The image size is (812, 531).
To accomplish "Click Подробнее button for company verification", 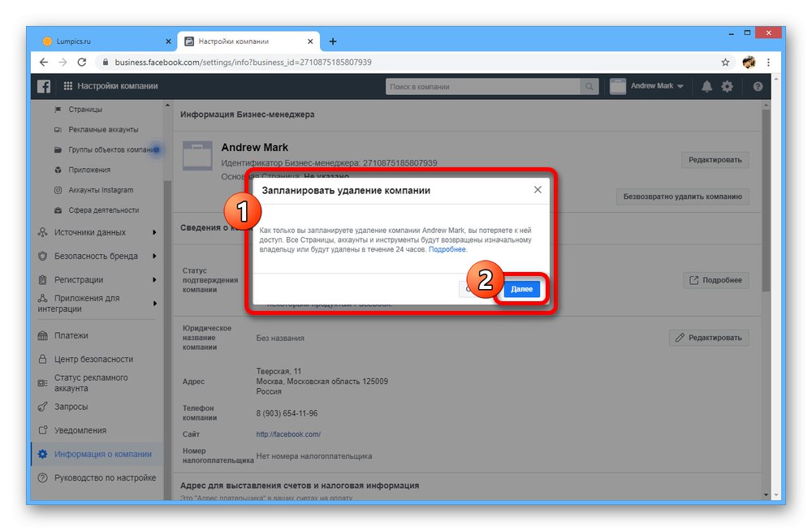I will pyautogui.click(x=716, y=280).
